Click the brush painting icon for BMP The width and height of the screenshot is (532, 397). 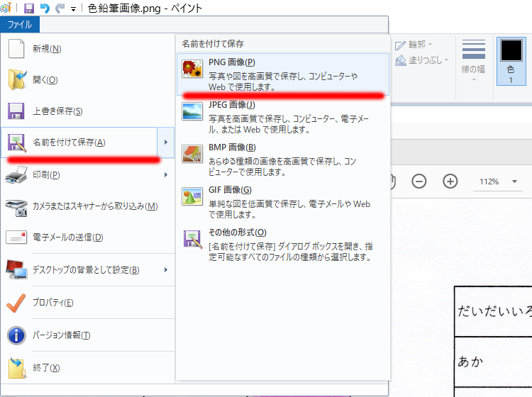[x=192, y=154]
